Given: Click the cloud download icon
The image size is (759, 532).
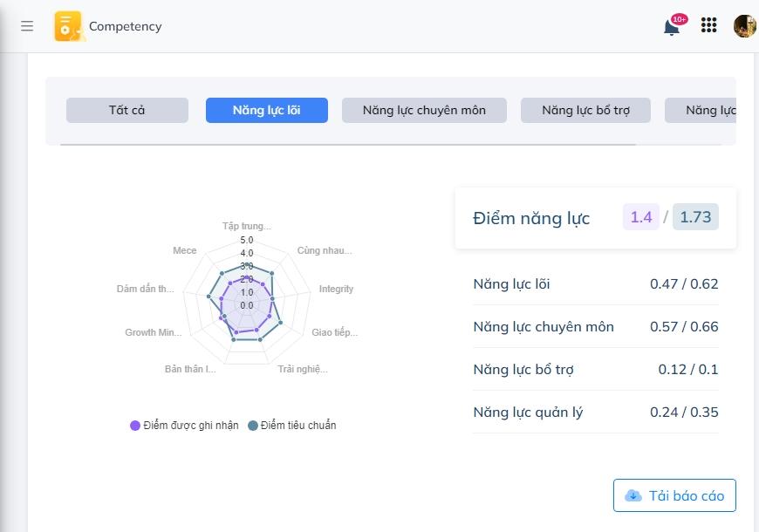Looking at the screenshot, I should 633,495.
